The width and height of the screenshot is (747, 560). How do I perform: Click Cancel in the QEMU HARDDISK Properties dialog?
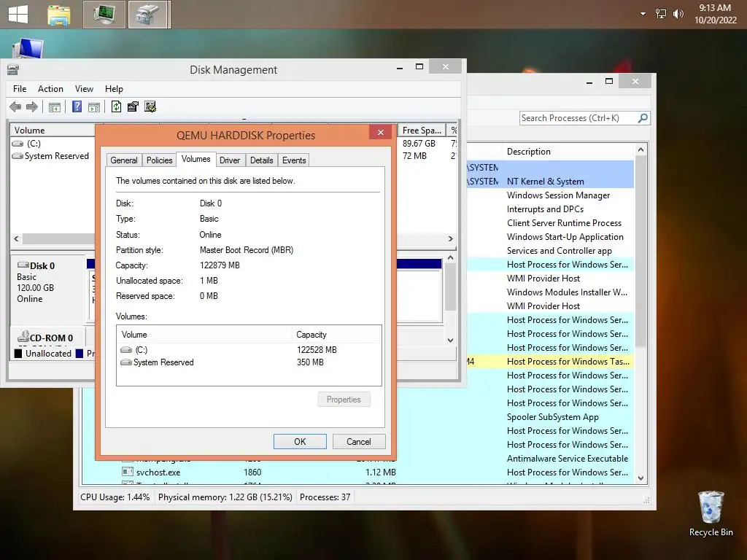click(x=359, y=441)
